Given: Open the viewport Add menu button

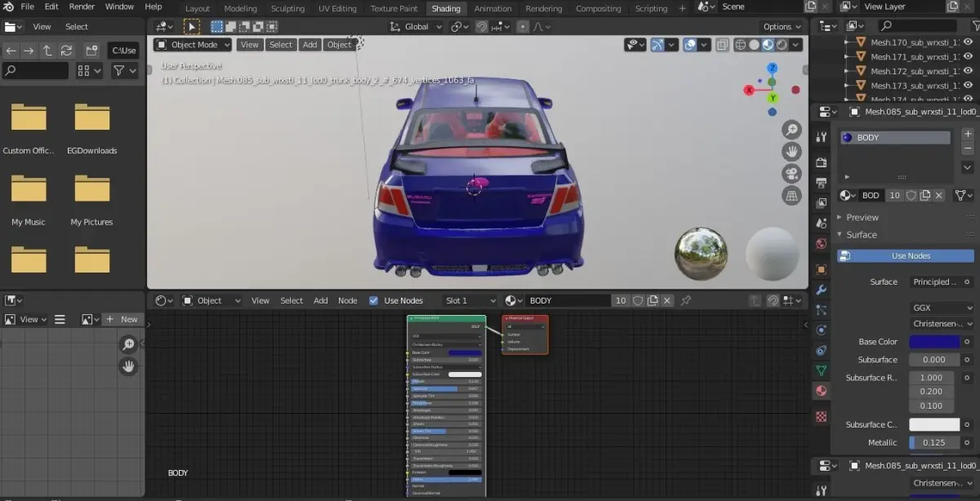Looking at the screenshot, I should (x=310, y=45).
